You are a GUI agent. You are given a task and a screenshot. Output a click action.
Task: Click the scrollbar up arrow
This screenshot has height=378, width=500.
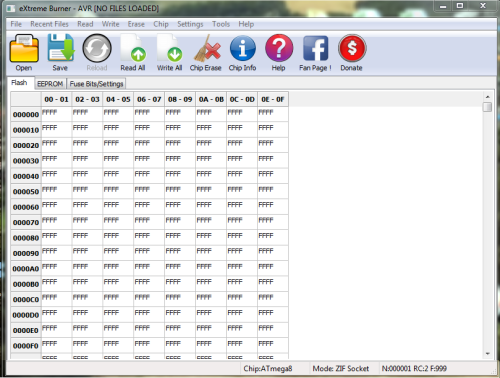tap(488, 97)
